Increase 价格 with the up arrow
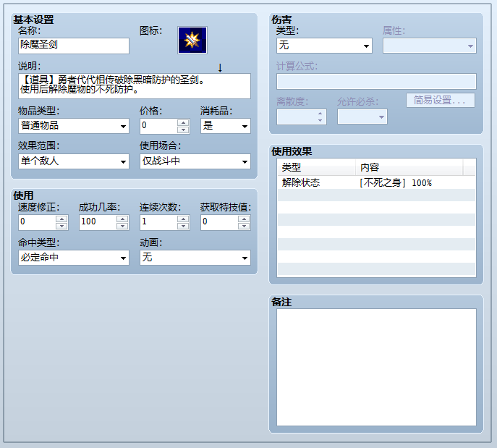Image resolution: width=497 pixels, height=448 pixels. [183, 123]
